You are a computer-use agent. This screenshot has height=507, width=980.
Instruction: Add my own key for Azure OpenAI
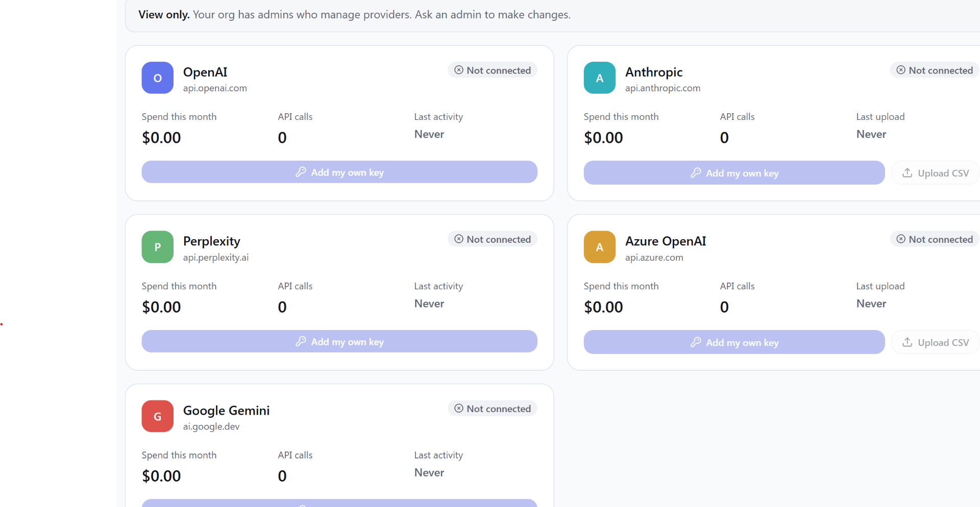734,342
